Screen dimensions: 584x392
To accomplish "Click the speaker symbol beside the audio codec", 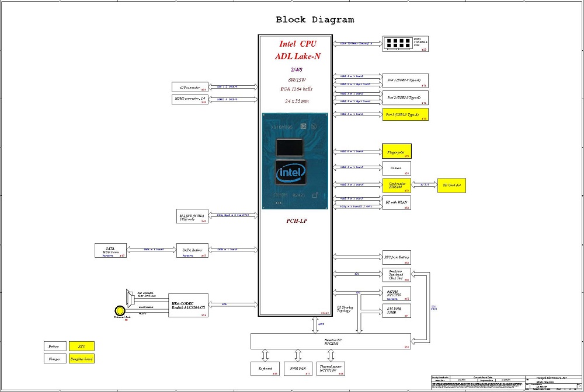I will click(x=130, y=297).
